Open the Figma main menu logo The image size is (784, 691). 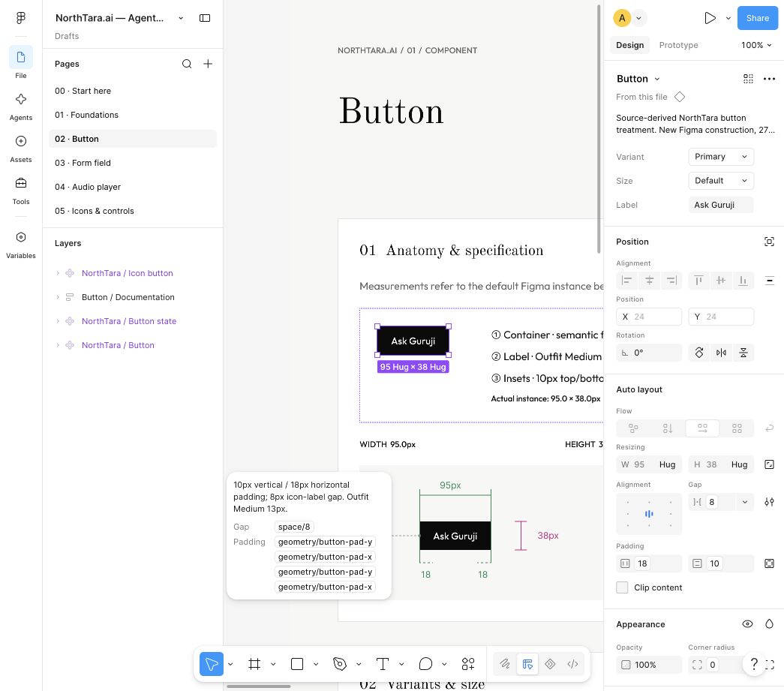point(20,18)
